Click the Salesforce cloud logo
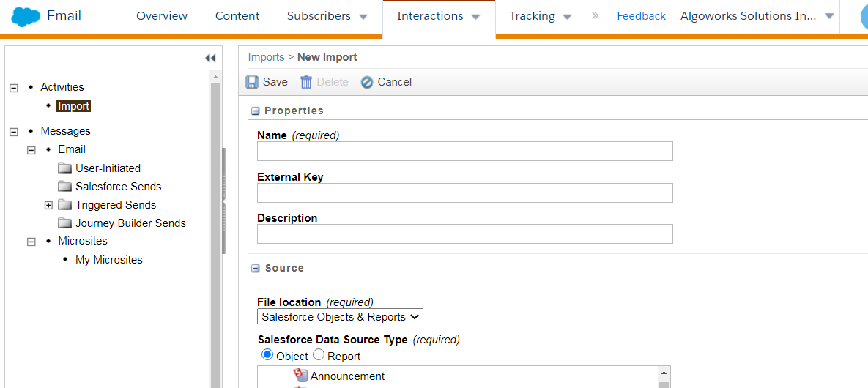 [x=26, y=16]
